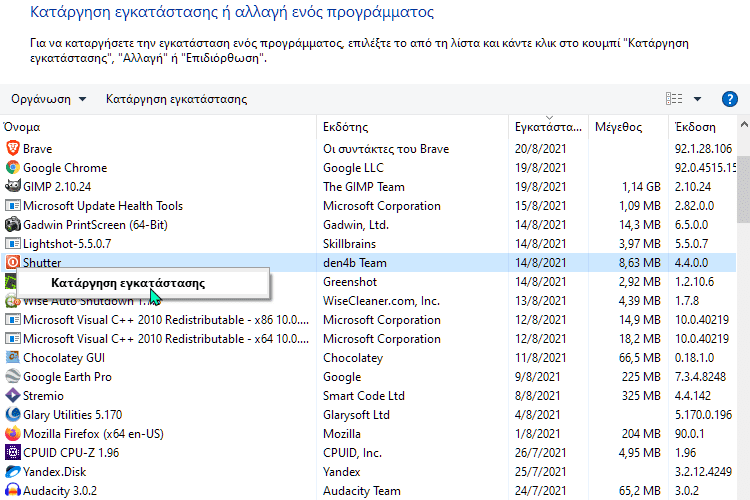Viewport: 750px width, 500px height.
Task: Click publisher 'Glarysoft Ltd'
Action: [356, 415]
